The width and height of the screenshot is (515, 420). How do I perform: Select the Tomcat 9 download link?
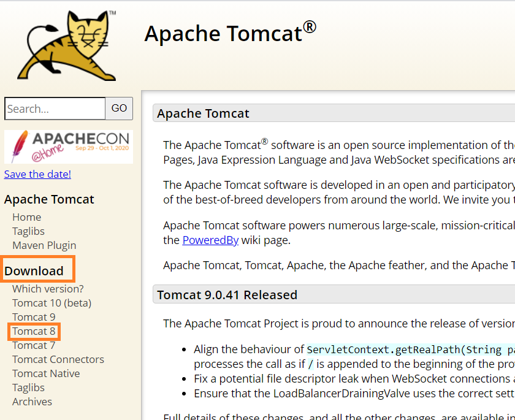[34, 317]
